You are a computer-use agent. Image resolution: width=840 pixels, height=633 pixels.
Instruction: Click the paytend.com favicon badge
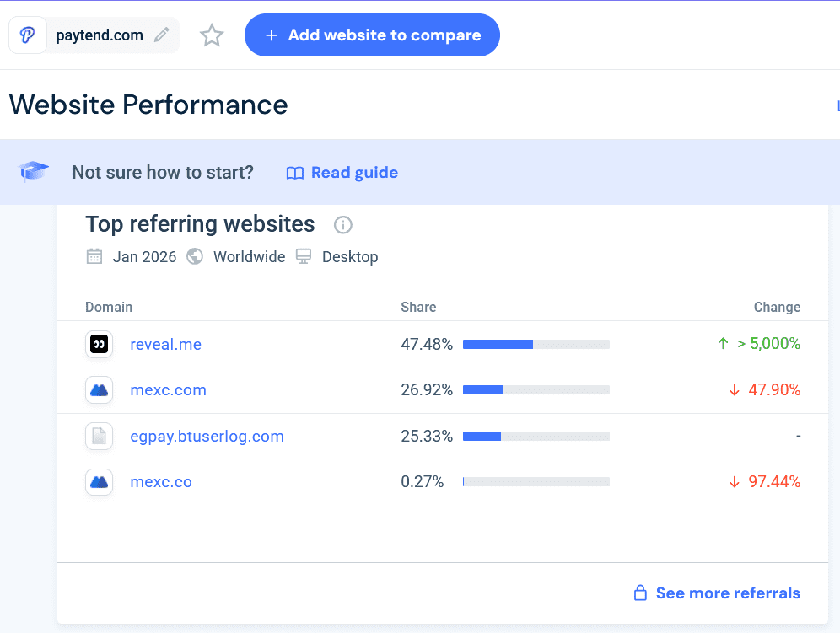28,35
